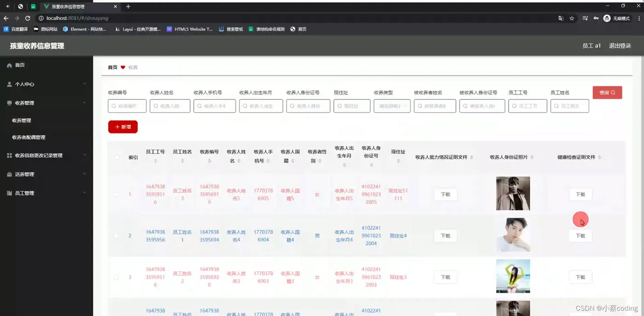Sort by 现住址 column arrows

[x=398, y=161]
